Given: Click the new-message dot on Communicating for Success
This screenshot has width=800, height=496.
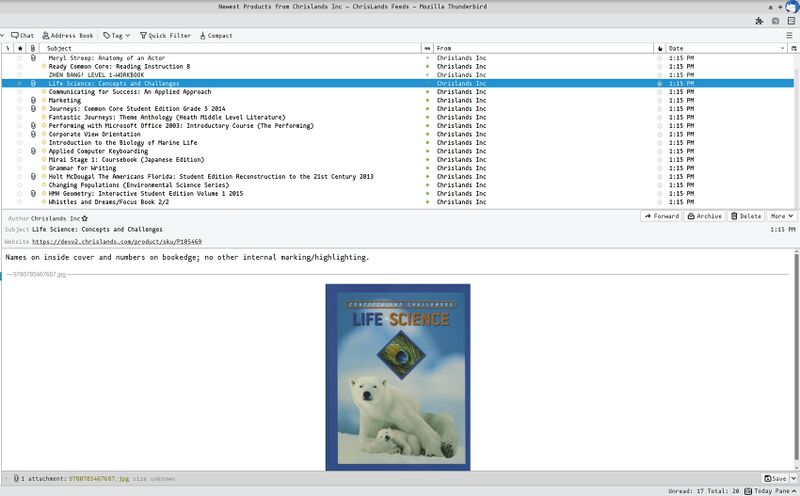Looking at the screenshot, I should coord(44,92).
